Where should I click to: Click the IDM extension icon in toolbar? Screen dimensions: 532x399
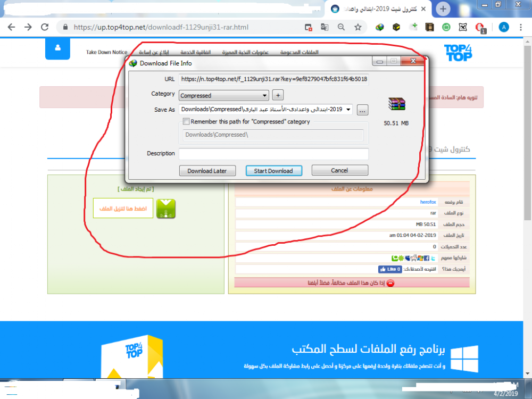(379, 27)
